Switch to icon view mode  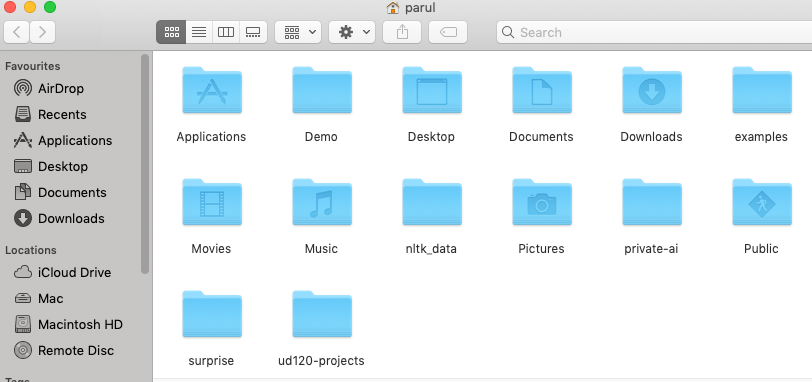171,32
